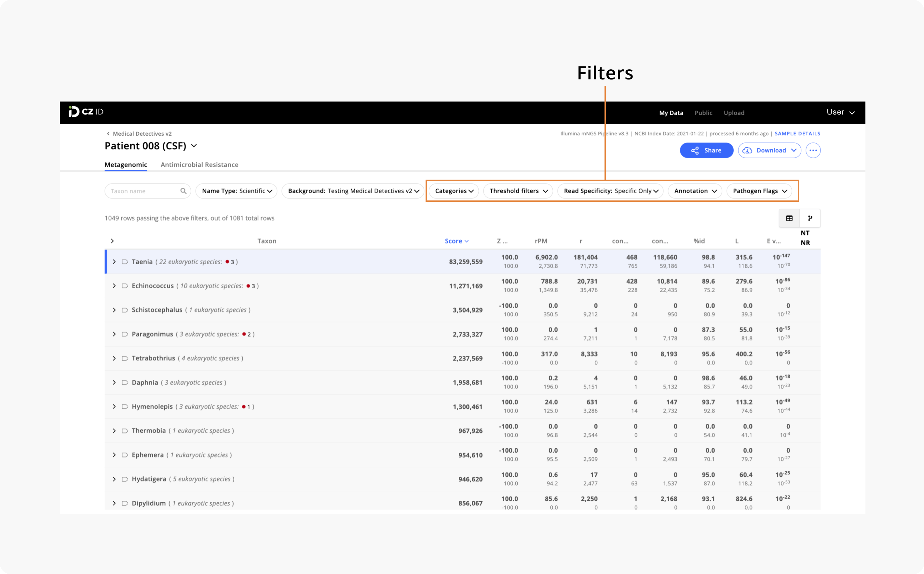This screenshot has width=924, height=574.
Task: Click the annotation tag icon for Ephemera
Action: (125, 455)
